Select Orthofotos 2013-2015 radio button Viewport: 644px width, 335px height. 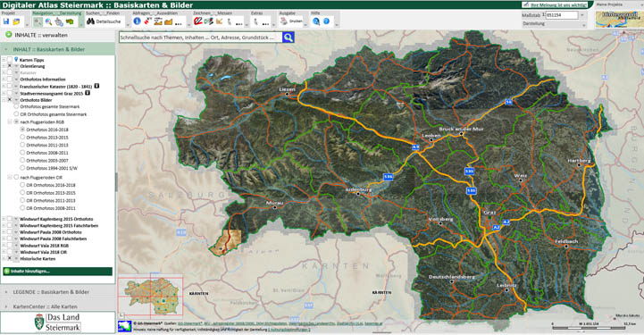pos(22,137)
